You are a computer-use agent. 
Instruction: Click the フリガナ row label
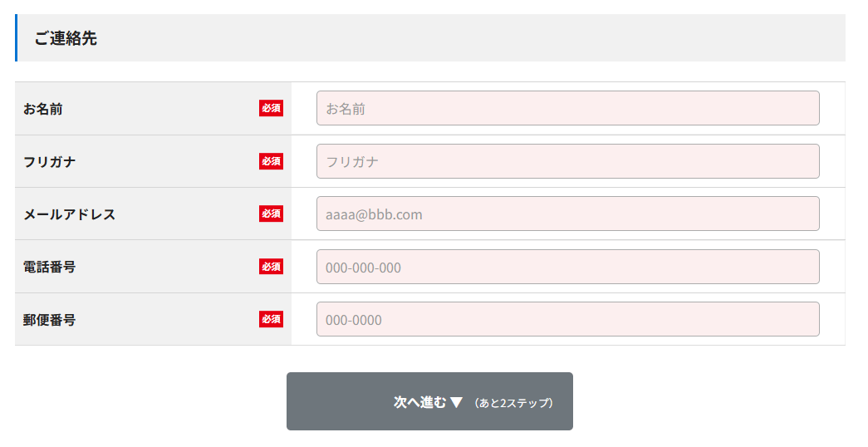pos(50,162)
